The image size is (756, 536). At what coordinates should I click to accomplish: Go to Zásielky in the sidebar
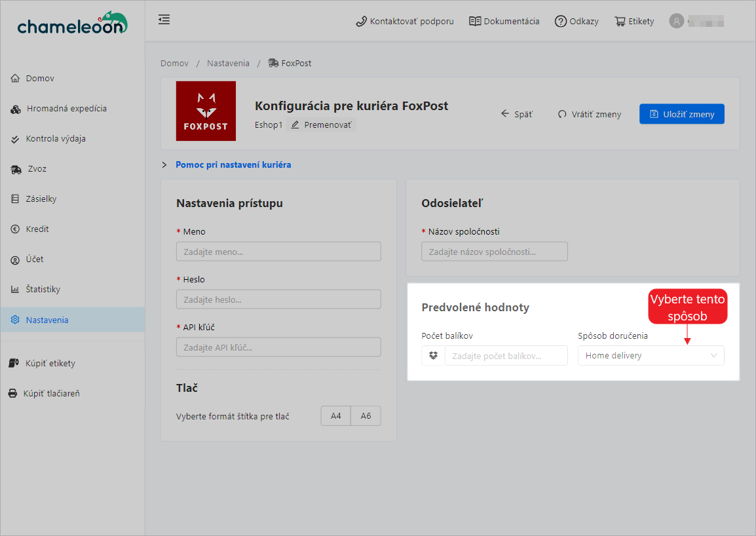point(41,199)
